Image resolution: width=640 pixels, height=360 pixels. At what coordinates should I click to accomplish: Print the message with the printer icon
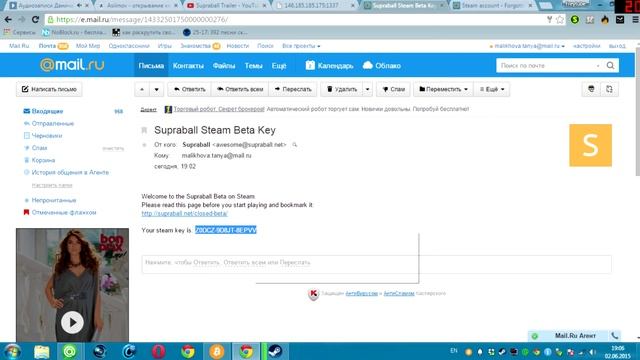591,89
